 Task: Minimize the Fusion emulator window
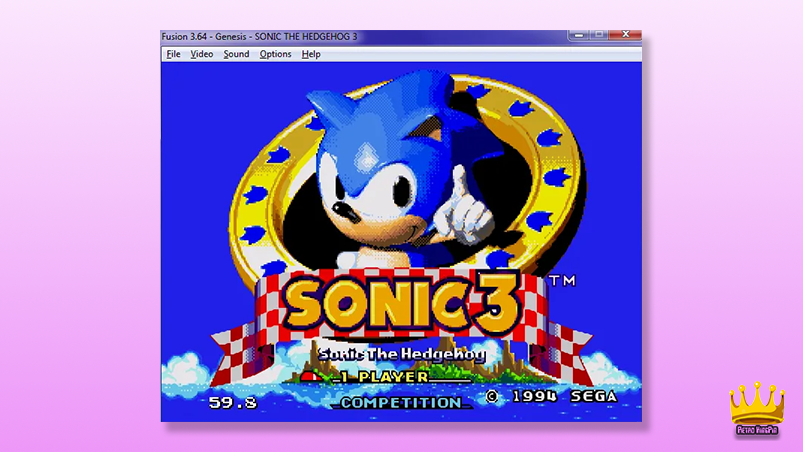pyautogui.click(x=579, y=35)
